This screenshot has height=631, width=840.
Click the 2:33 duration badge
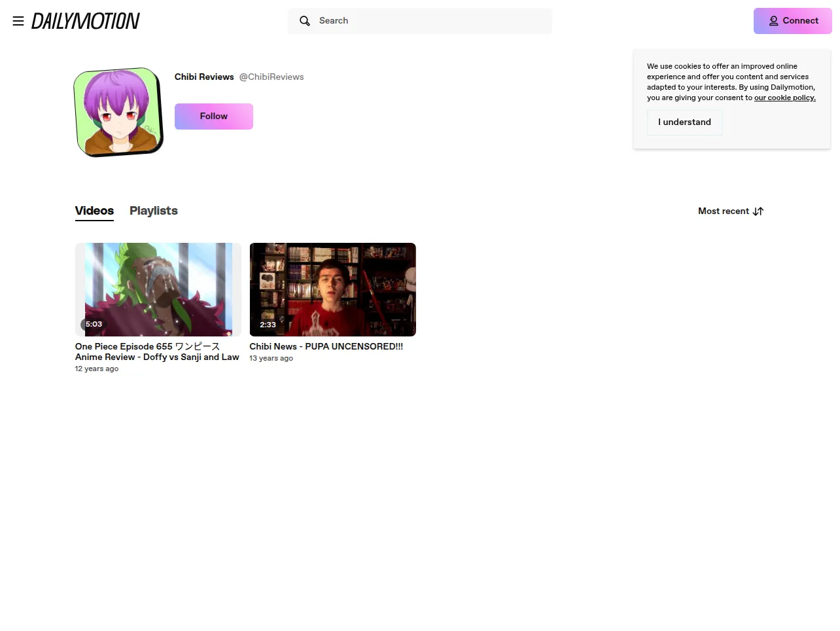(x=268, y=324)
